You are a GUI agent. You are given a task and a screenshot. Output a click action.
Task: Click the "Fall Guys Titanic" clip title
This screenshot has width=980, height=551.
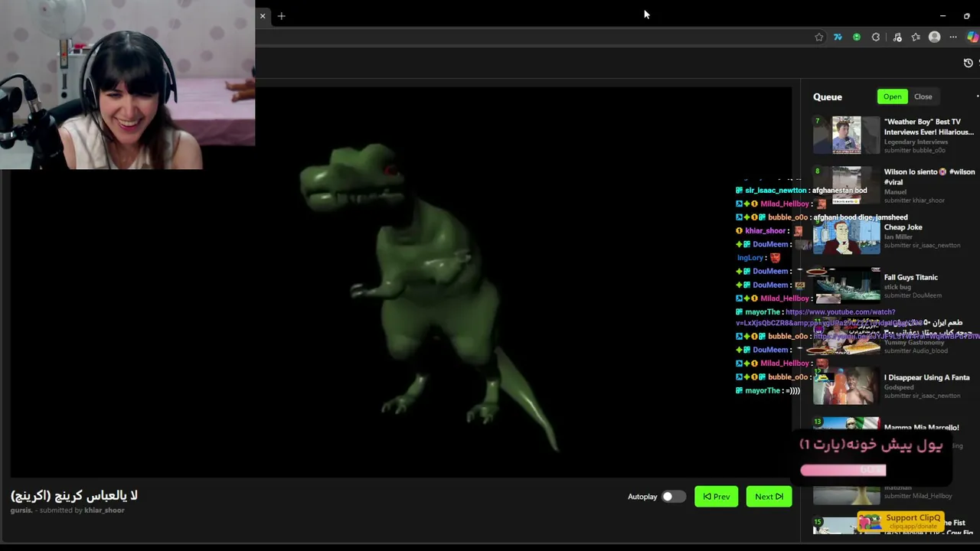911,277
